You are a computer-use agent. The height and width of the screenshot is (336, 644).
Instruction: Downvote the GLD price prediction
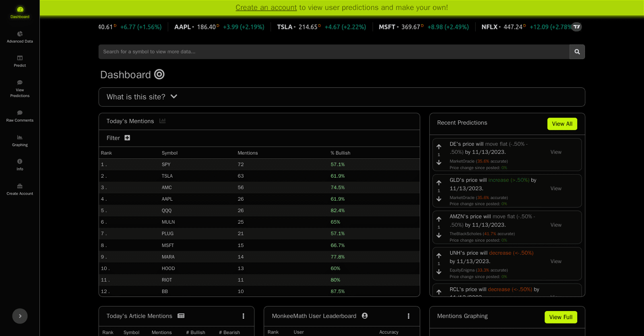pos(439,199)
